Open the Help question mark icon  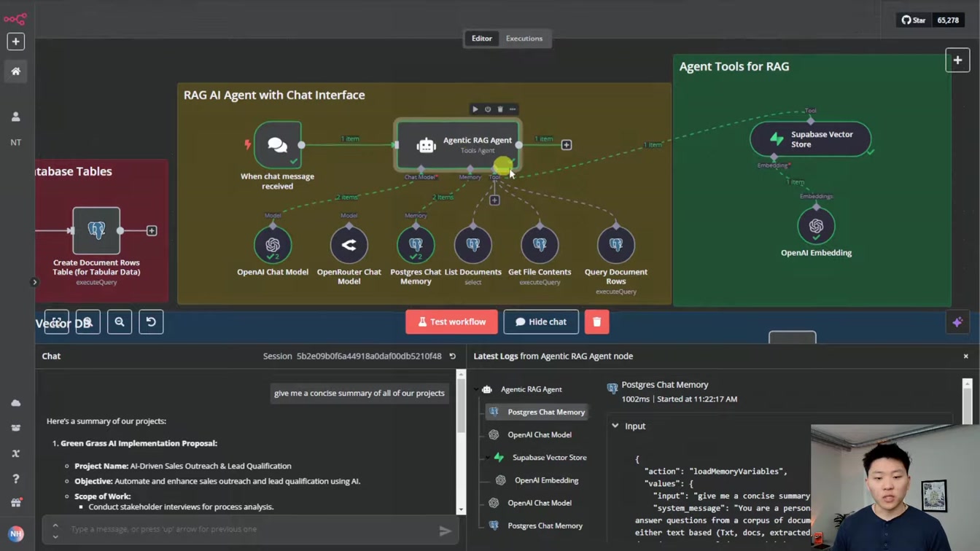[x=15, y=479]
